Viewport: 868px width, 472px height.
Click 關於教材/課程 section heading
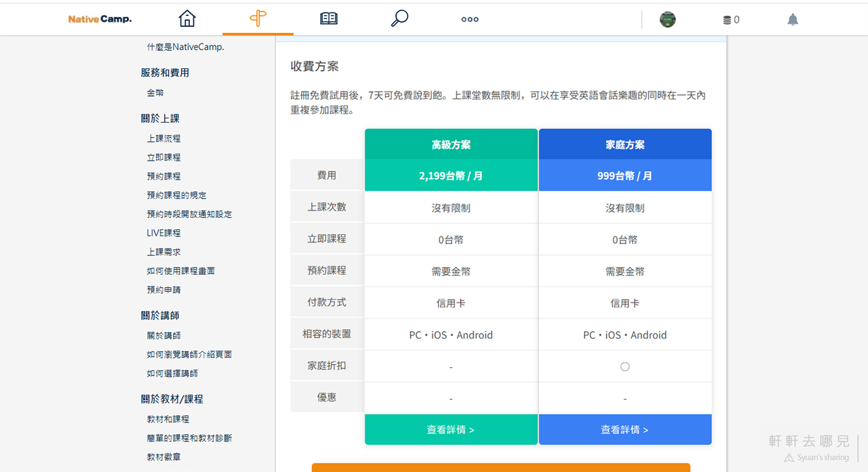pyautogui.click(x=172, y=399)
